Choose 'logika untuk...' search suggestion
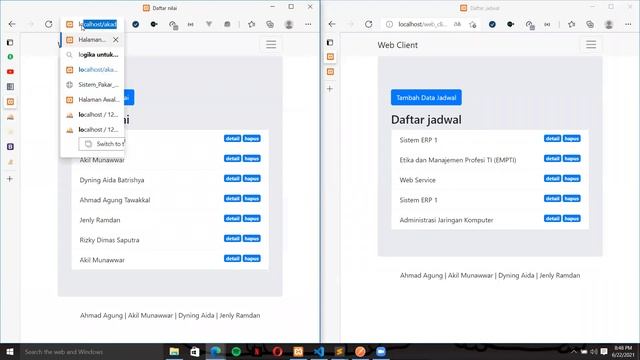 pyautogui.click(x=92, y=54)
